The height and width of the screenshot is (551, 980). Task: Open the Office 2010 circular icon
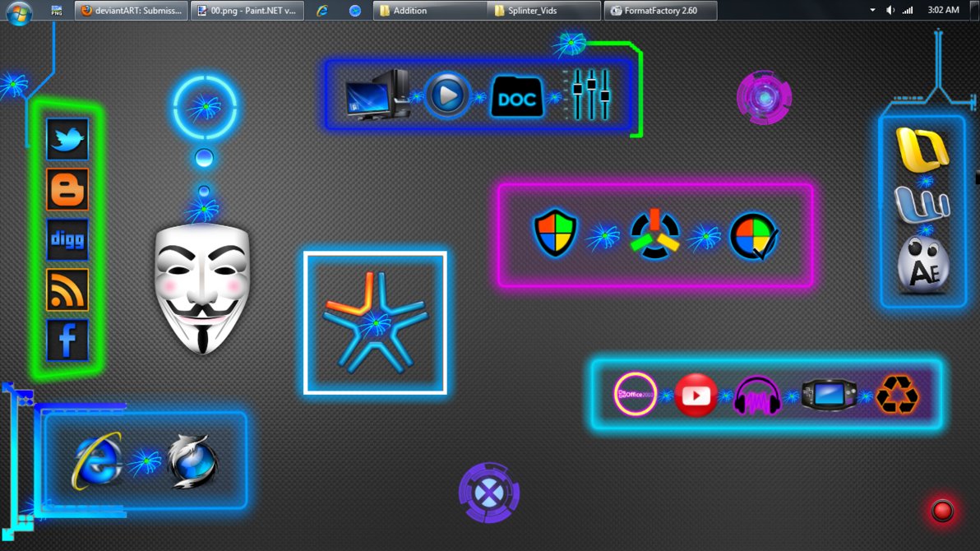pos(635,394)
